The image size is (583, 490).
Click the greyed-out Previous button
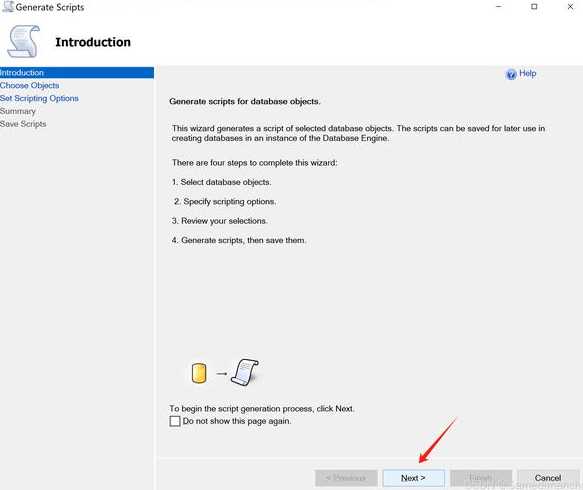tap(346, 478)
